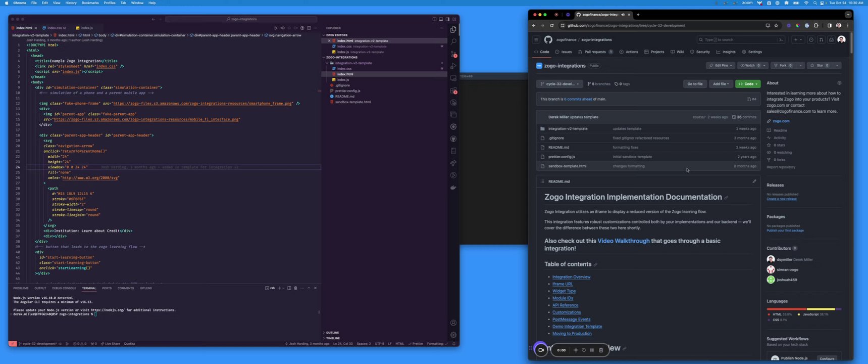The height and width of the screenshot is (364, 868).
Task: Open the Video Walkthrough link
Action: coord(624,241)
